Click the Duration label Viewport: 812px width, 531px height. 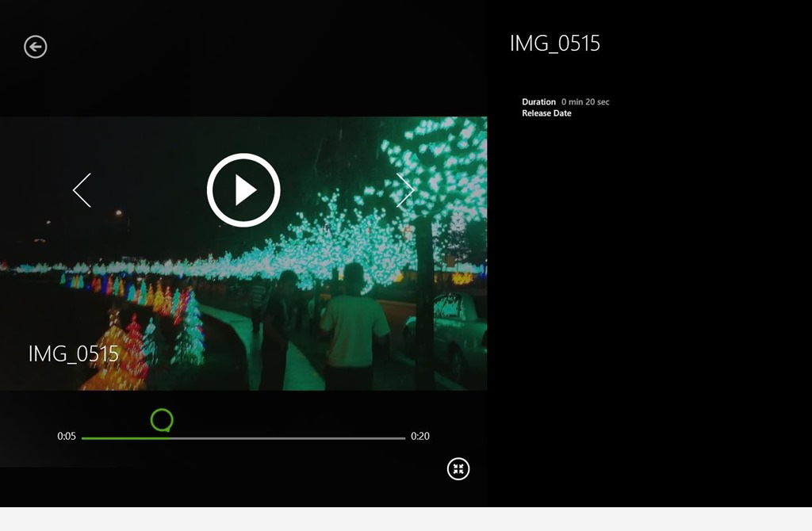click(x=538, y=102)
